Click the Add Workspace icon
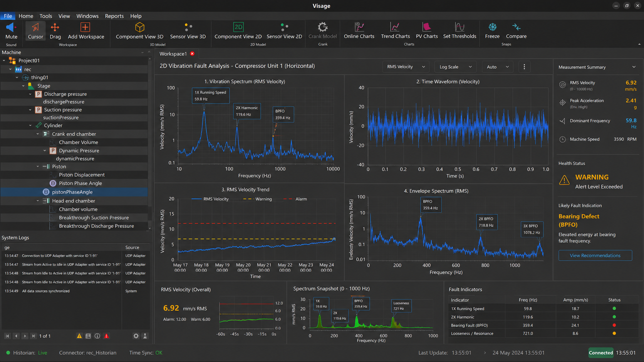 85,27
